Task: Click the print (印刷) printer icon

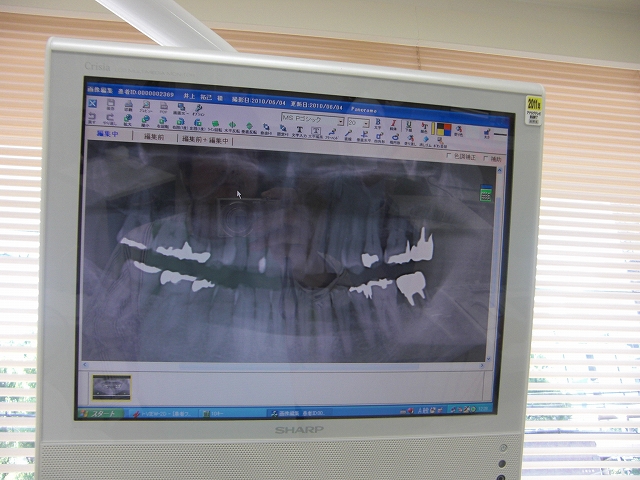Action: (x=129, y=104)
